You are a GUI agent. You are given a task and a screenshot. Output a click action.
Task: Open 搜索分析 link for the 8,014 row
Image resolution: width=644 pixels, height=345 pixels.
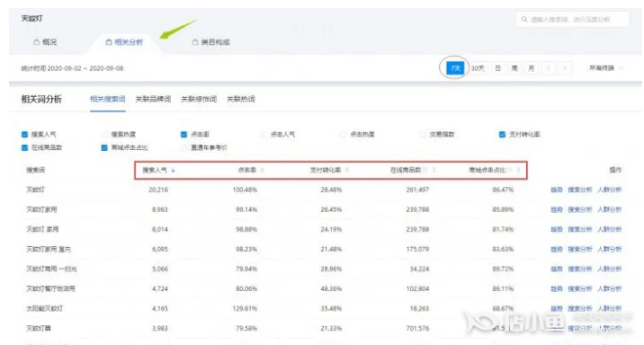coord(580,229)
